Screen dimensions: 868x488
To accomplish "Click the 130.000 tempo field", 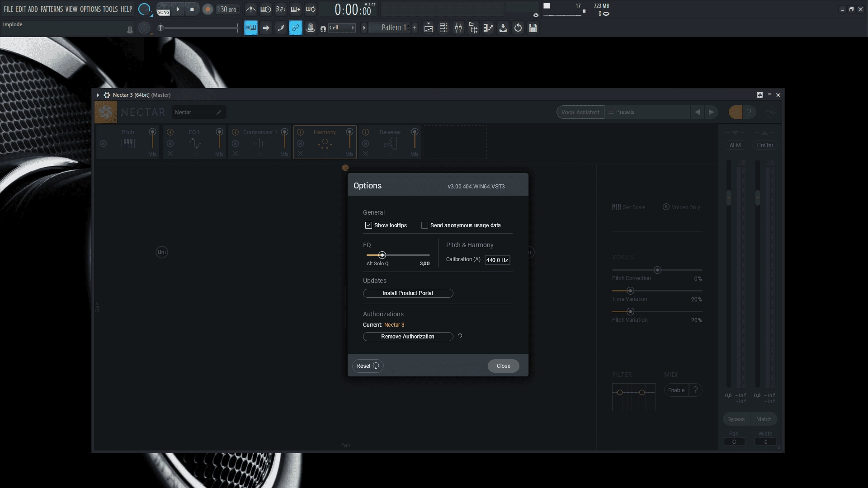I will point(227,9).
